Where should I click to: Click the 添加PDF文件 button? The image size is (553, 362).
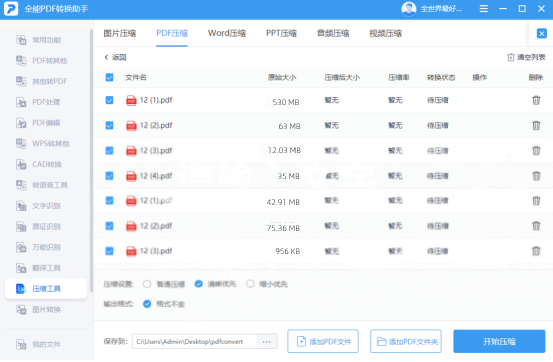[x=323, y=342]
